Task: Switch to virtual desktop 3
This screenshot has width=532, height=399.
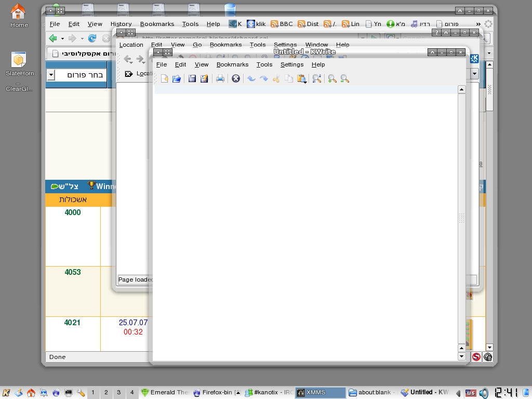Action: (119, 393)
